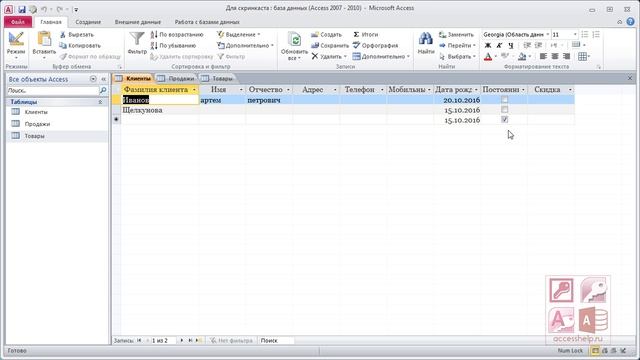
Task: Click search magnifier in navigation pane
Action: [x=103, y=90]
